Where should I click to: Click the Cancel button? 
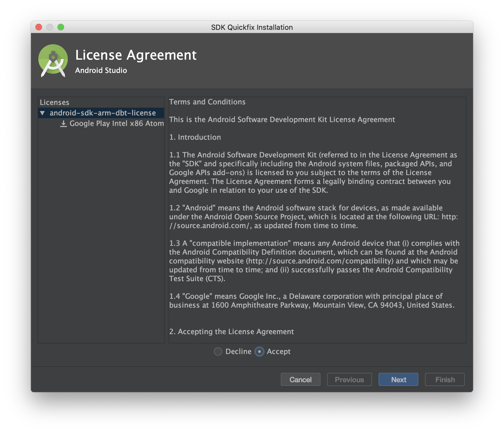pyautogui.click(x=301, y=379)
